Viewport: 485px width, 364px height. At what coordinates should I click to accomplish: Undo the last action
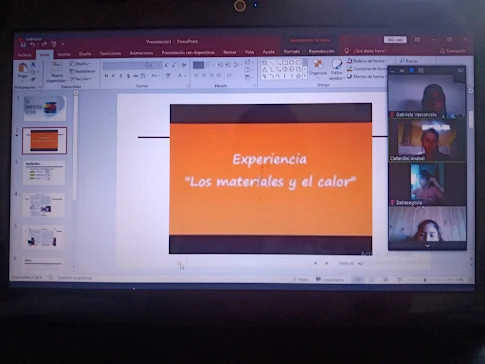click(33, 44)
